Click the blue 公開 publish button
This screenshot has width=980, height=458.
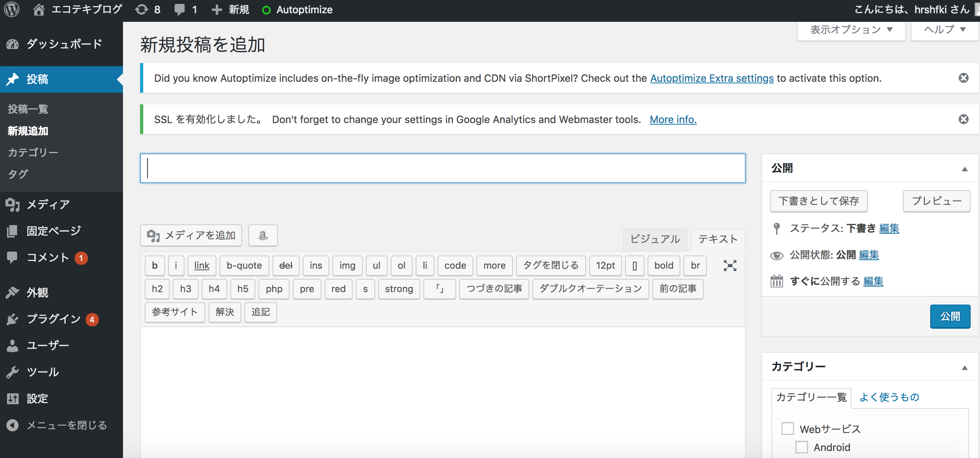(x=950, y=316)
